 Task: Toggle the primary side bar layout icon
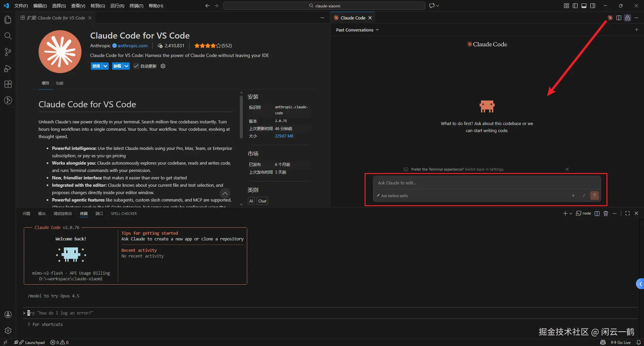575,6
